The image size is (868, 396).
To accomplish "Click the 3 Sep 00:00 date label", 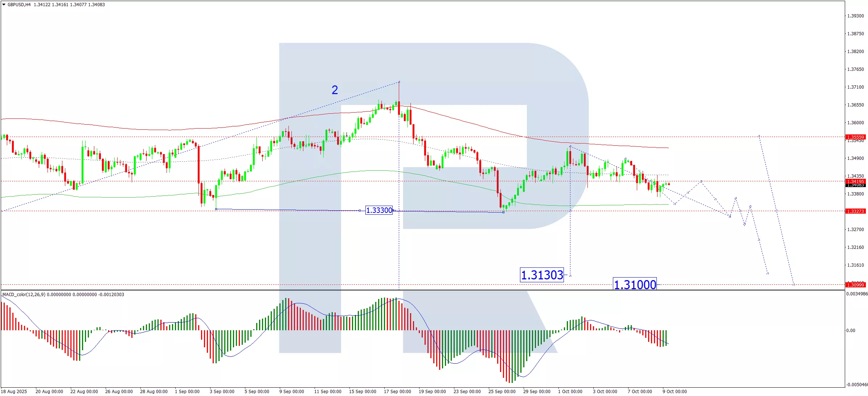I will (222, 391).
